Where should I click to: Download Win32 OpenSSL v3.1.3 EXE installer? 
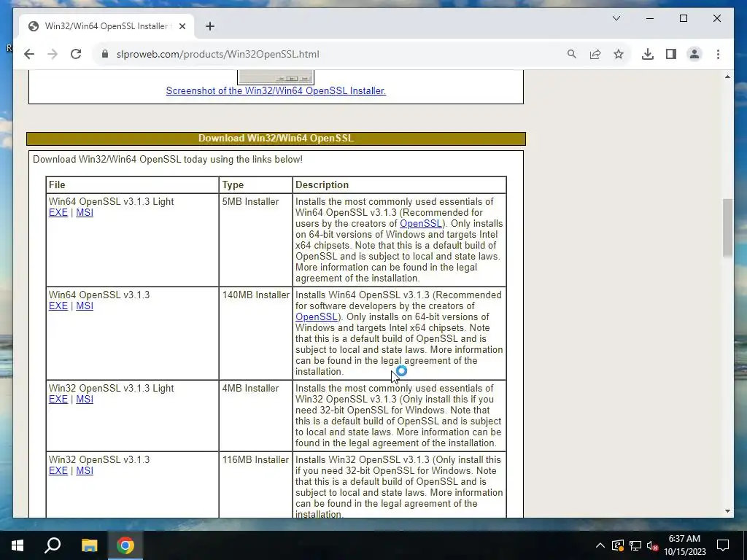coord(58,470)
